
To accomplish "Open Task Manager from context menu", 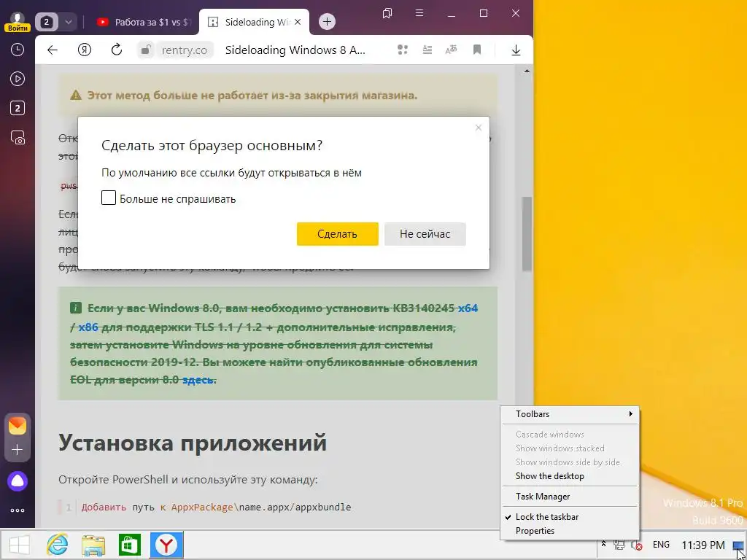I will pos(569,496).
